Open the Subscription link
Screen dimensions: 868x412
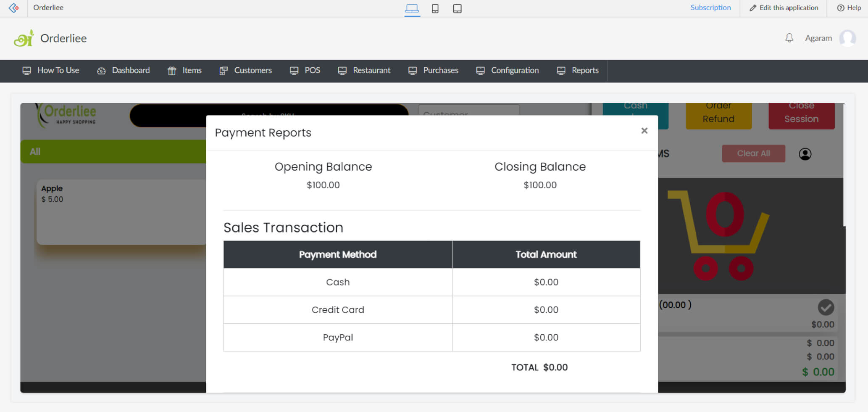[x=710, y=8]
